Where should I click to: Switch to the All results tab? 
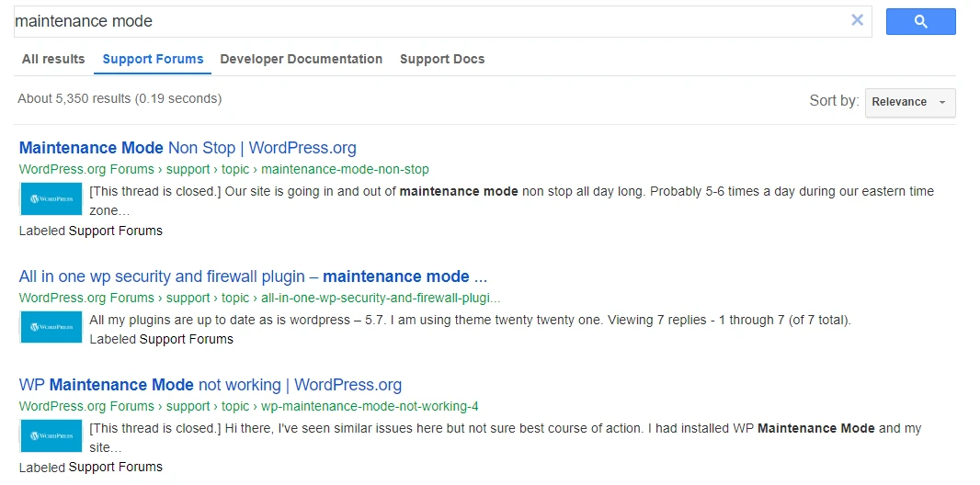tap(53, 60)
